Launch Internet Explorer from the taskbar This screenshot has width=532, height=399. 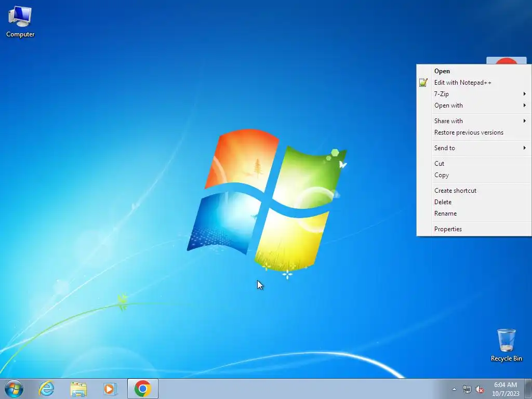(x=46, y=389)
